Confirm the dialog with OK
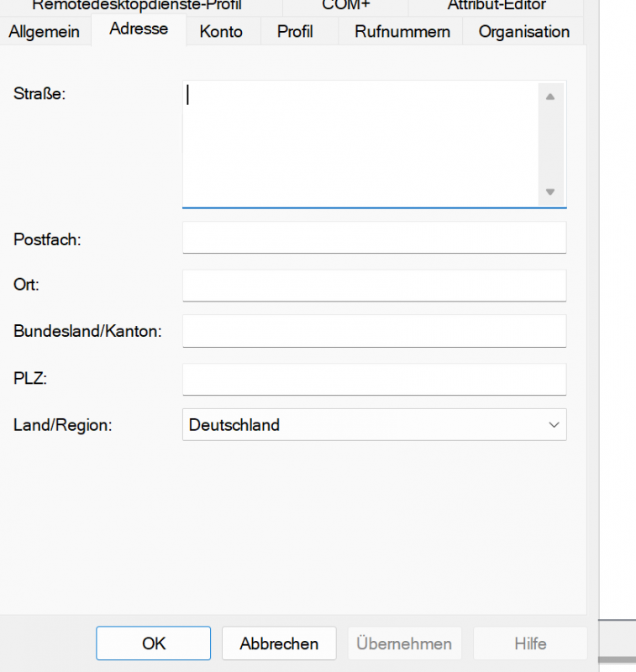 click(154, 643)
